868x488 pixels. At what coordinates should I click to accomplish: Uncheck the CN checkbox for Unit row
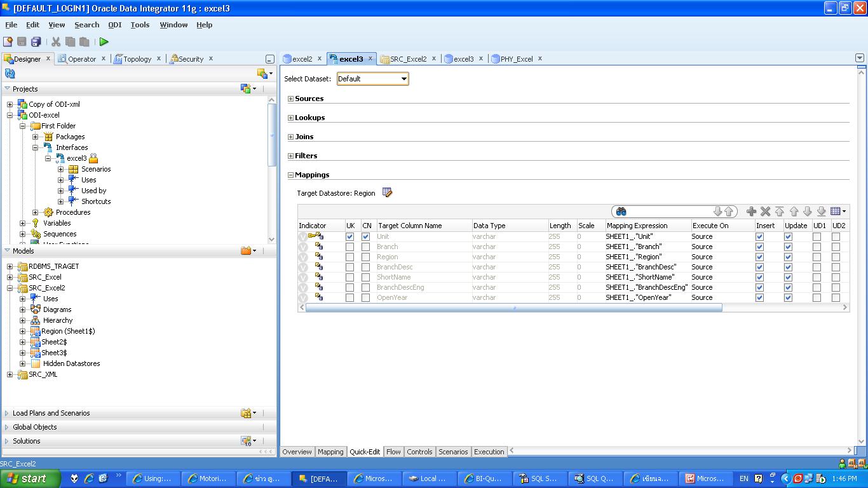tap(365, 236)
